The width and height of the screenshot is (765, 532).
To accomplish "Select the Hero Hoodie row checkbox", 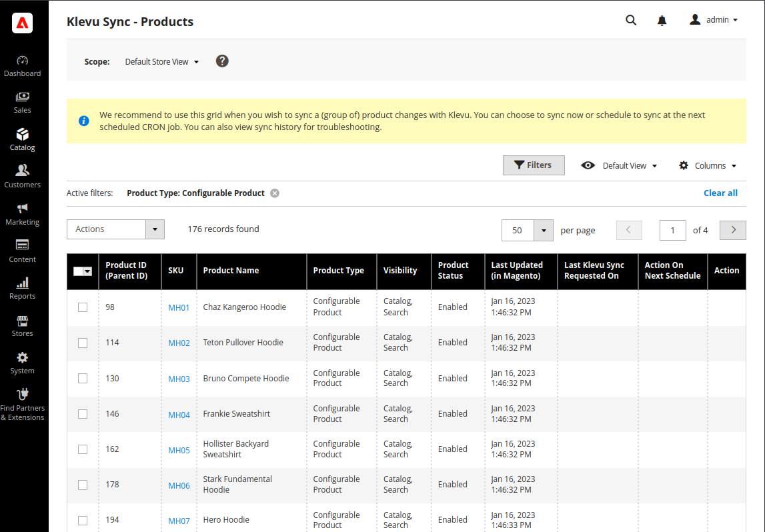I will 83,520.
